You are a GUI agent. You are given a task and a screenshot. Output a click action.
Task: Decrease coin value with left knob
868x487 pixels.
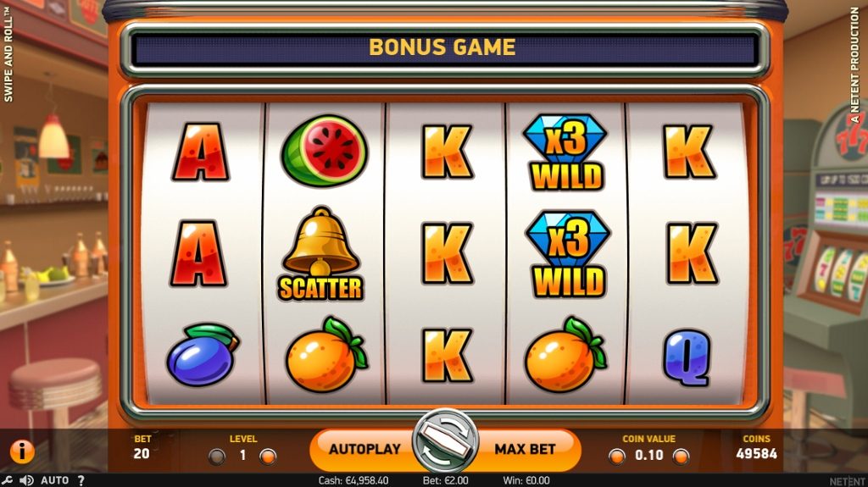617,457
